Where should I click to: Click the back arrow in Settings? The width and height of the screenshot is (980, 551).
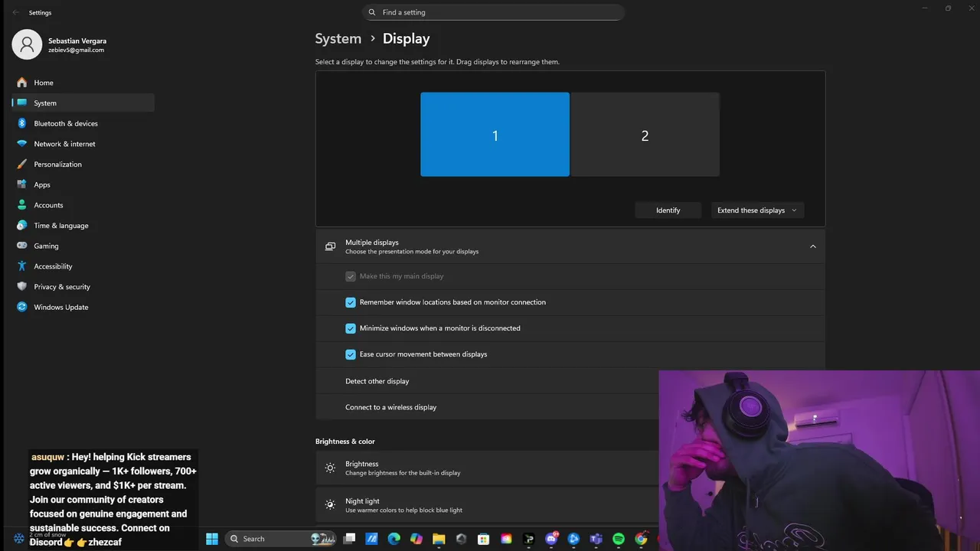tap(15, 12)
